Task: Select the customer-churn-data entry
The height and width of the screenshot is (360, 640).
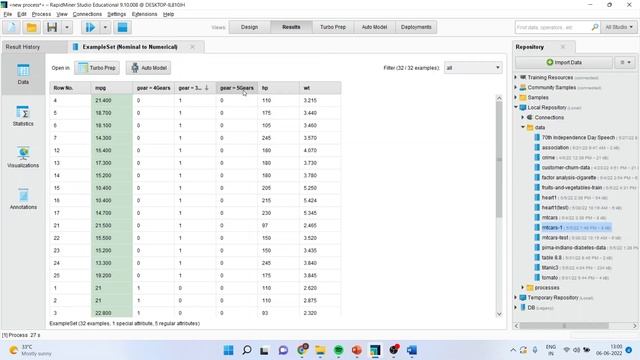Action: coord(566,167)
